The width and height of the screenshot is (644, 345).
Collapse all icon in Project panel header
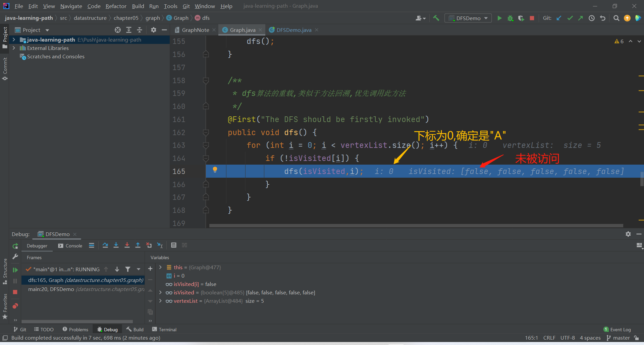click(140, 30)
